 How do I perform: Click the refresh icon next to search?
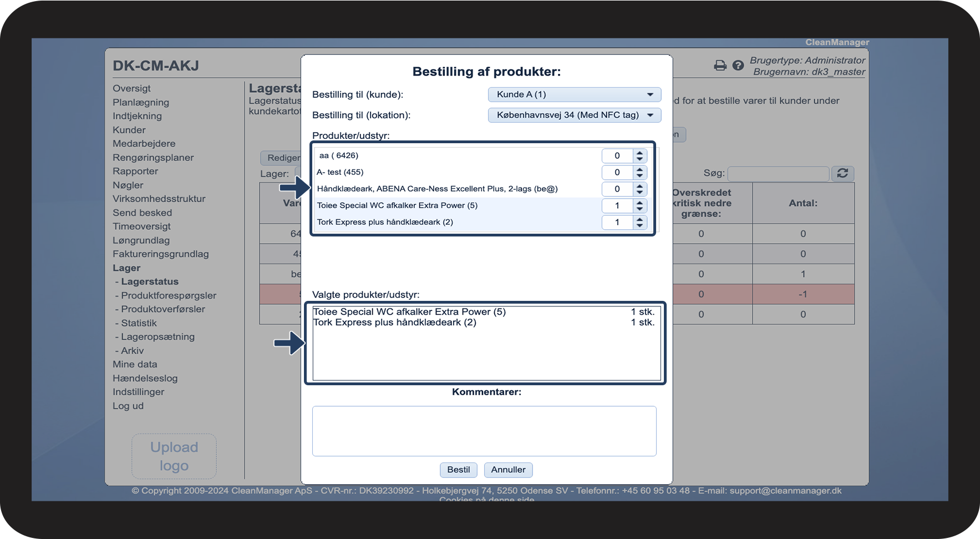[842, 173]
